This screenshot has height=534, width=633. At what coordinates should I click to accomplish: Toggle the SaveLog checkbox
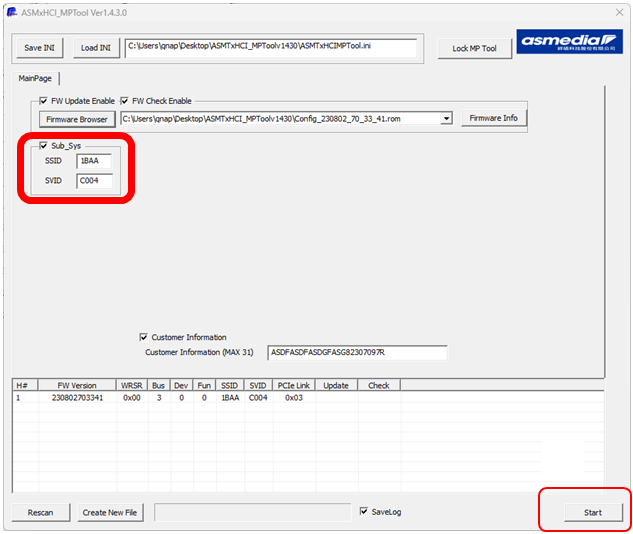364,512
